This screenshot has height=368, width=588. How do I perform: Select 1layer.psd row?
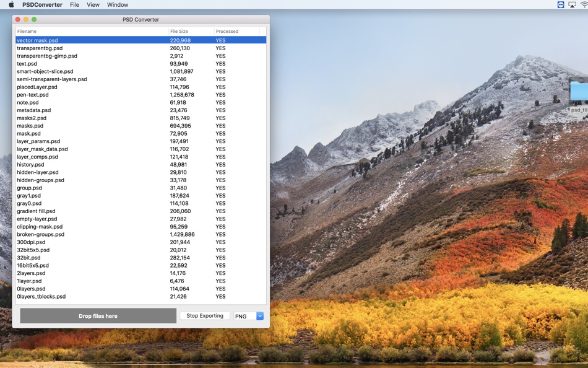coord(141,281)
